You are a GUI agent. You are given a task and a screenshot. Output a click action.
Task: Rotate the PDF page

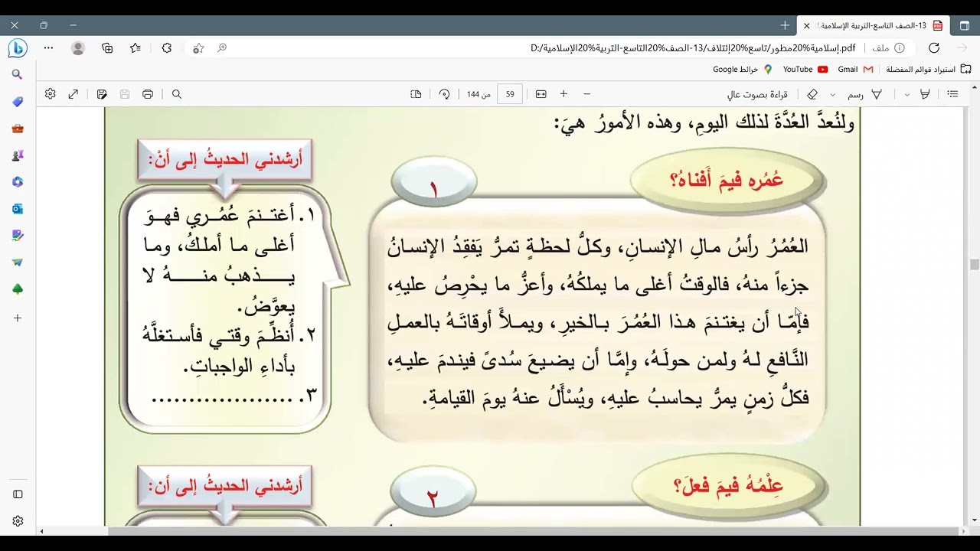(x=444, y=94)
